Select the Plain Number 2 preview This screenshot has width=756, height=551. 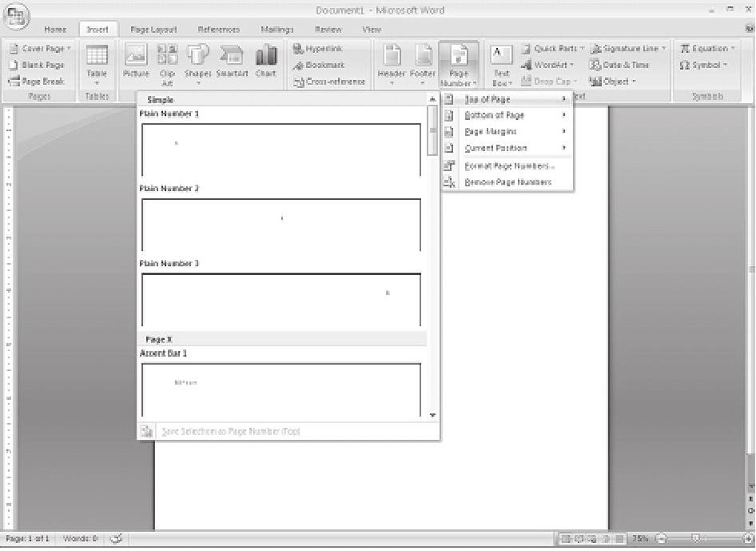point(281,225)
